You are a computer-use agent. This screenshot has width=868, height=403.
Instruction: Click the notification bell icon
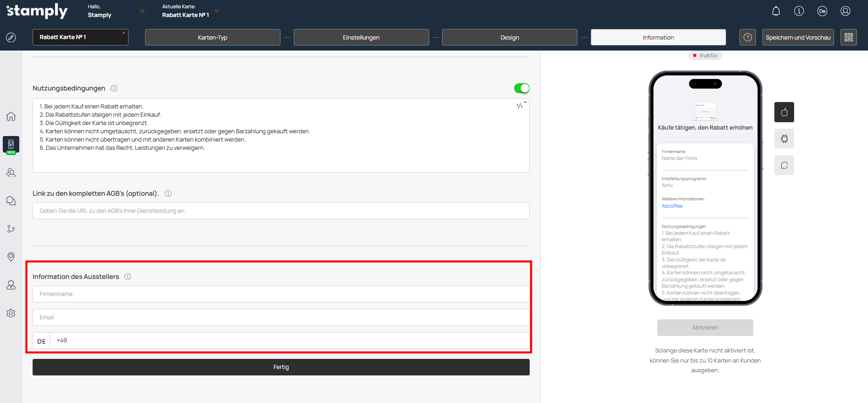coord(776,11)
